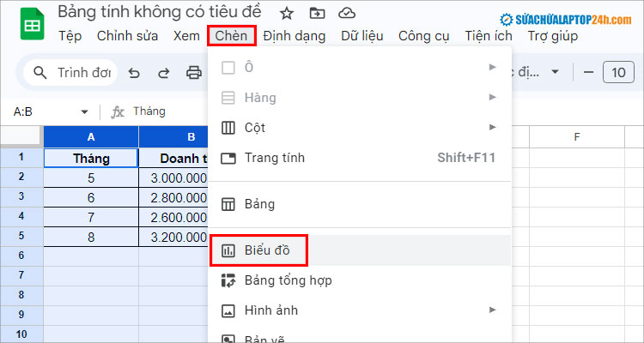Open the Định dạng menu
644x343 pixels.
pyautogui.click(x=295, y=36)
